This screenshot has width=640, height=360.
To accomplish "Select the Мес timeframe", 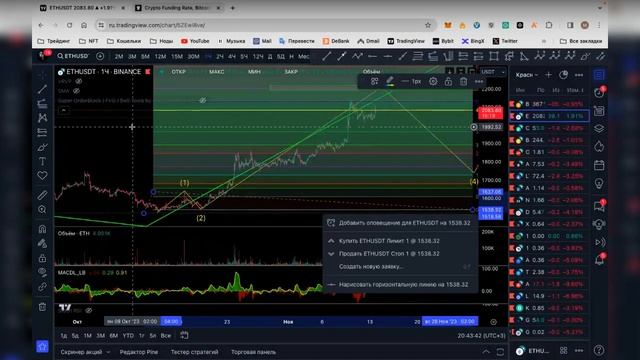I will (304, 56).
